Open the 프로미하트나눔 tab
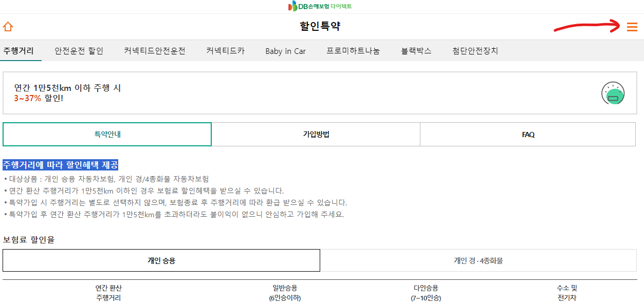Image resolution: width=644 pixels, height=304 pixels. (x=353, y=51)
